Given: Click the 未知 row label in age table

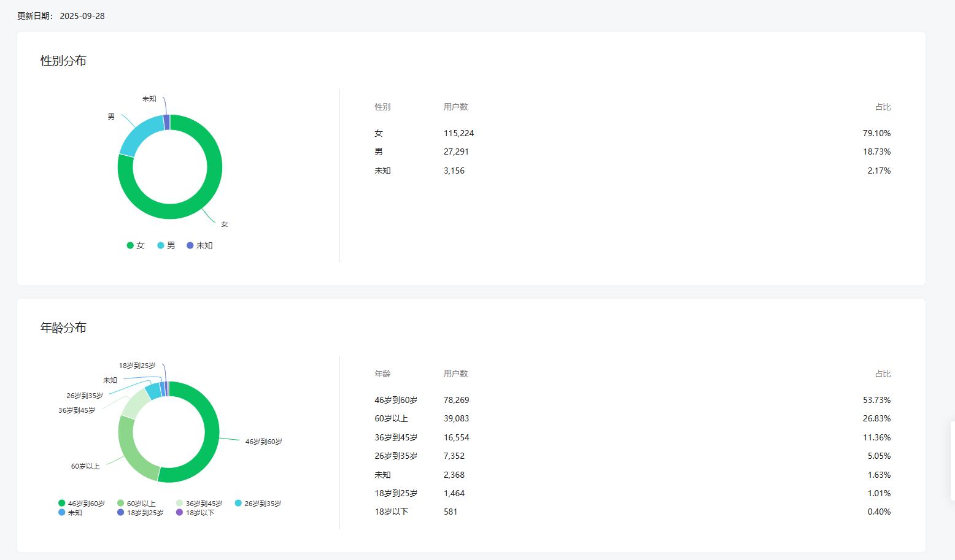Looking at the screenshot, I should (x=382, y=475).
